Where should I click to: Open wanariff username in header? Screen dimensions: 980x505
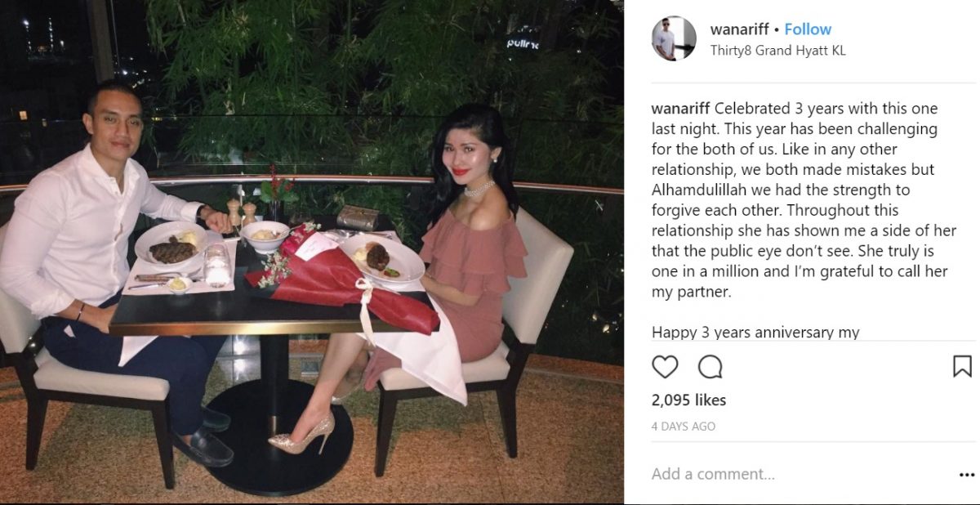(x=740, y=29)
